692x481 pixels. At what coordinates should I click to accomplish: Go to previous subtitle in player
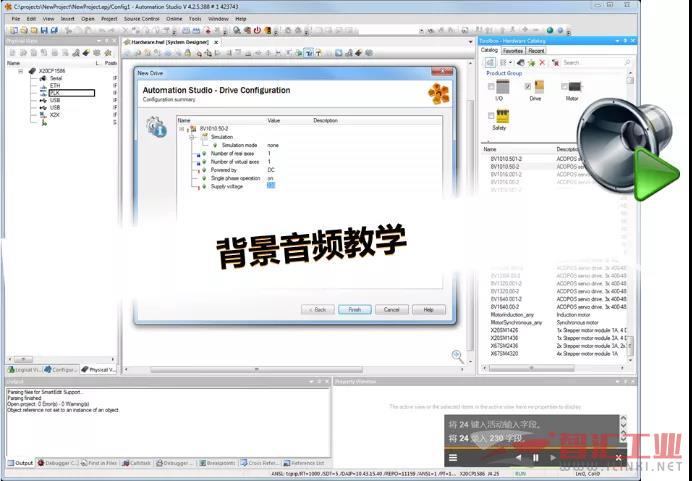point(519,458)
